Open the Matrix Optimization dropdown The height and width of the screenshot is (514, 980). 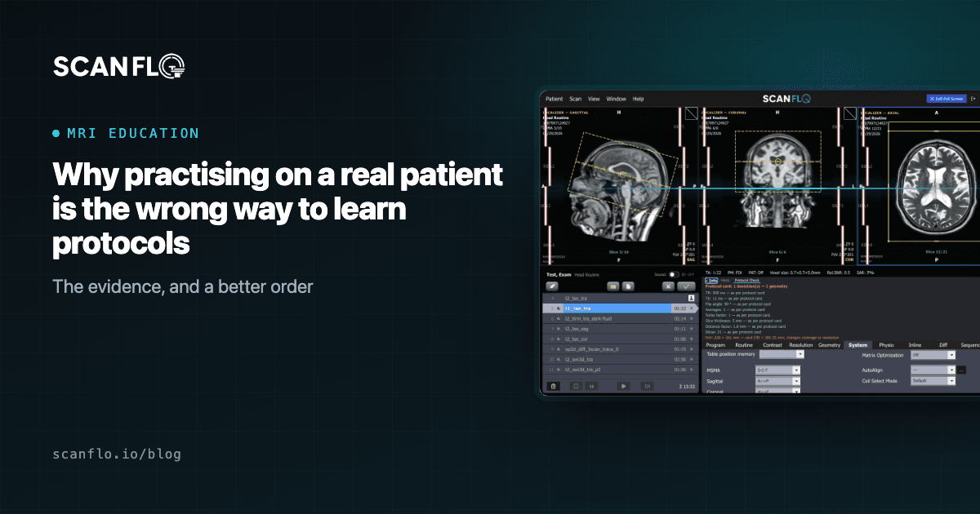pyautogui.click(x=933, y=355)
